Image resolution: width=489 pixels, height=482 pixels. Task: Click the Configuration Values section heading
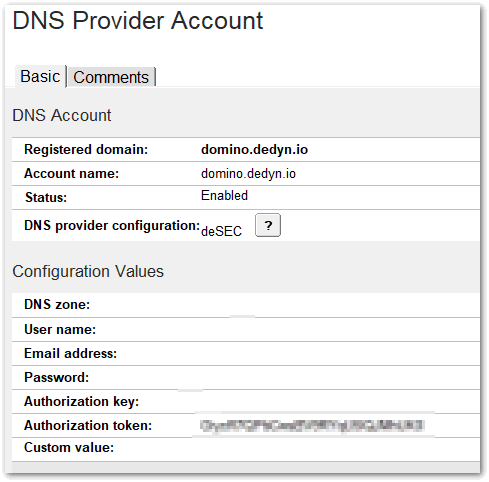tap(88, 271)
